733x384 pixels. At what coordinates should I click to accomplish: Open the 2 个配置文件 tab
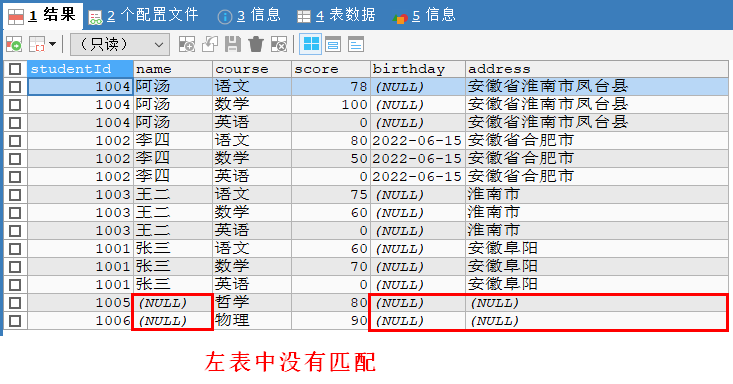tap(143, 15)
